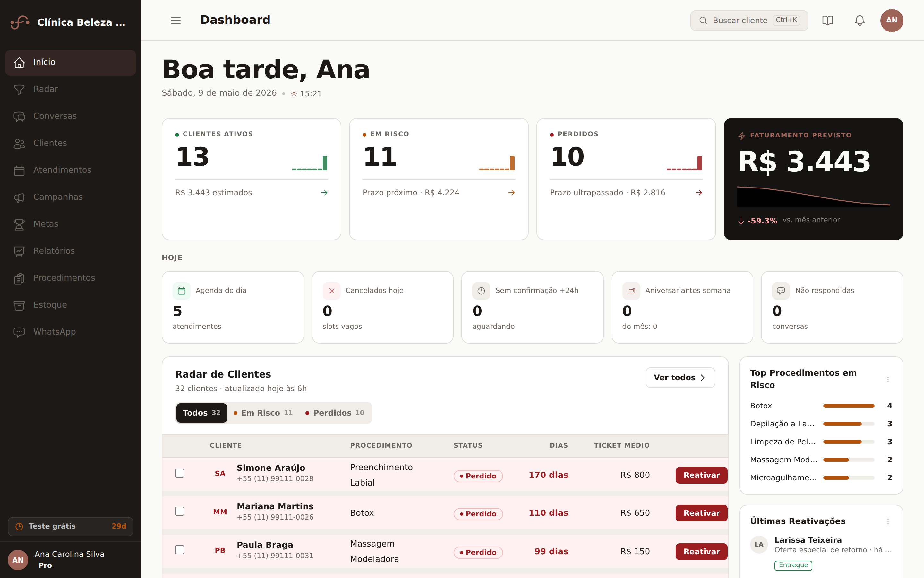Open the Procedimentos clipboard icon
This screenshot has height=578, width=924.
point(19,278)
